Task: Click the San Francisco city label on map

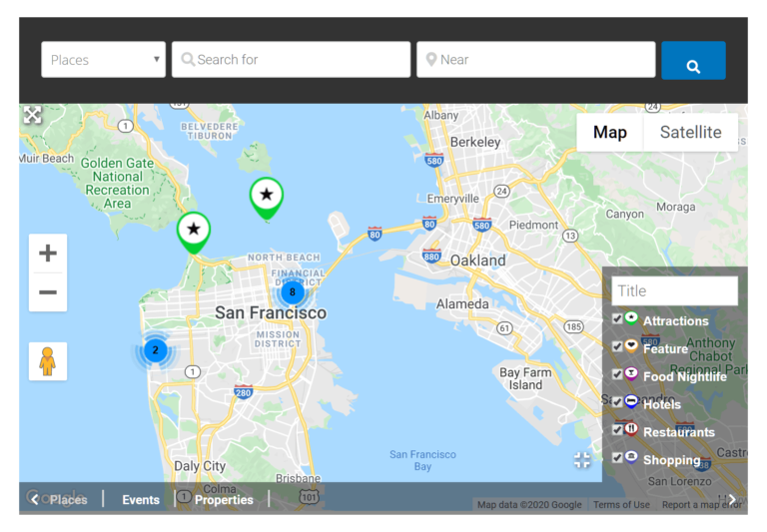Action: 271,313
